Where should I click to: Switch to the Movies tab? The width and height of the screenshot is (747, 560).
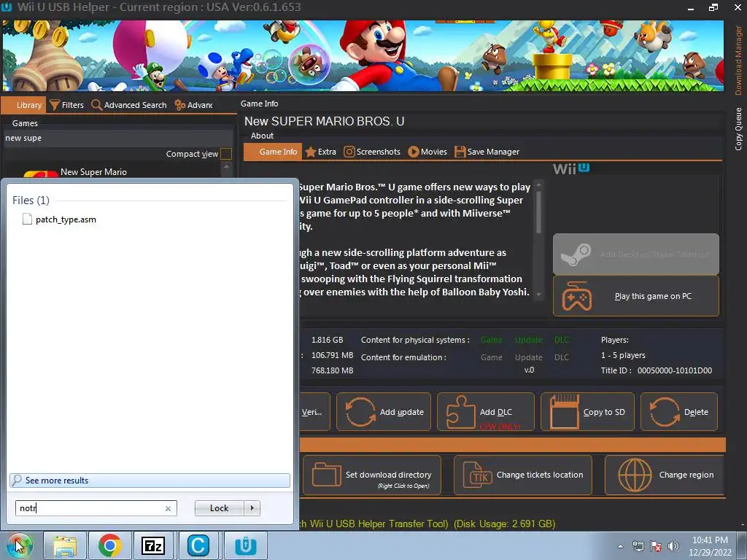(x=427, y=152)
